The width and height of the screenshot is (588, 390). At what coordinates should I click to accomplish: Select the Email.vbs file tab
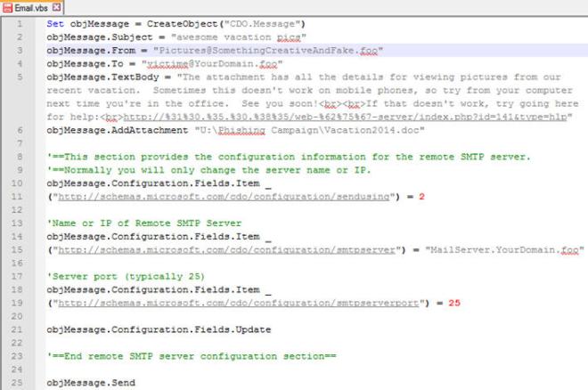click(x=32, y=7)
